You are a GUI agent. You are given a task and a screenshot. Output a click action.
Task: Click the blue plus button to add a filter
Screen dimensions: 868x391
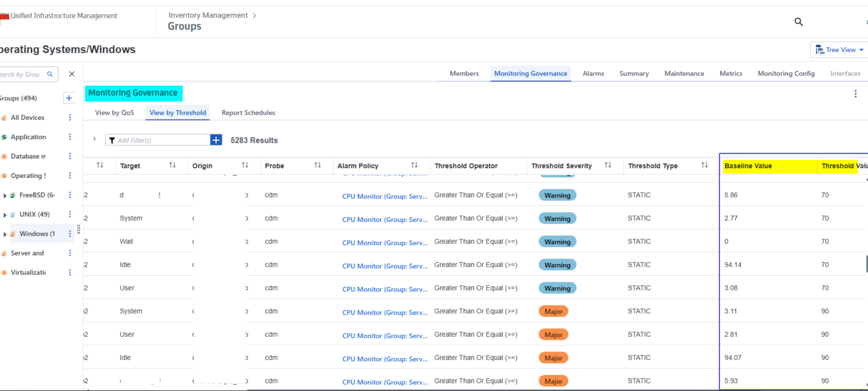click(215, 139)
